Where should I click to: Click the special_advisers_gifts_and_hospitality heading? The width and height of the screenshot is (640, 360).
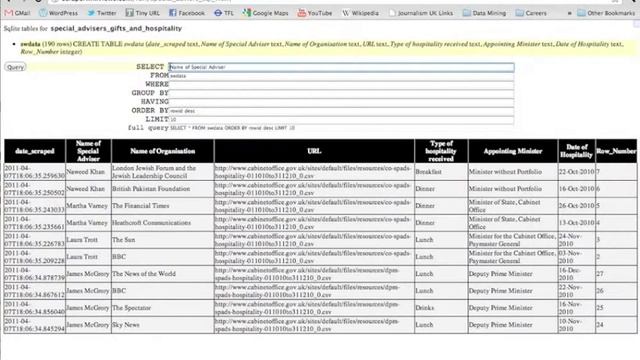point(116,29)
